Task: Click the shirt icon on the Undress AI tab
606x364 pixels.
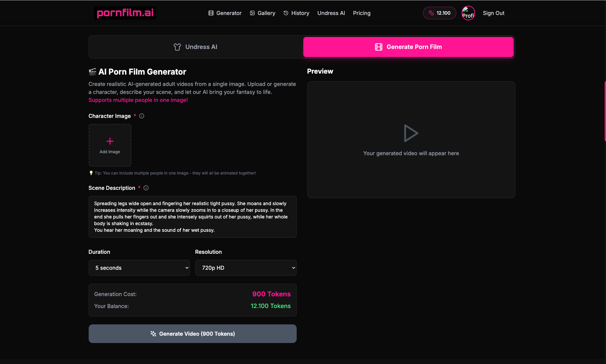Action: point(177,47)
